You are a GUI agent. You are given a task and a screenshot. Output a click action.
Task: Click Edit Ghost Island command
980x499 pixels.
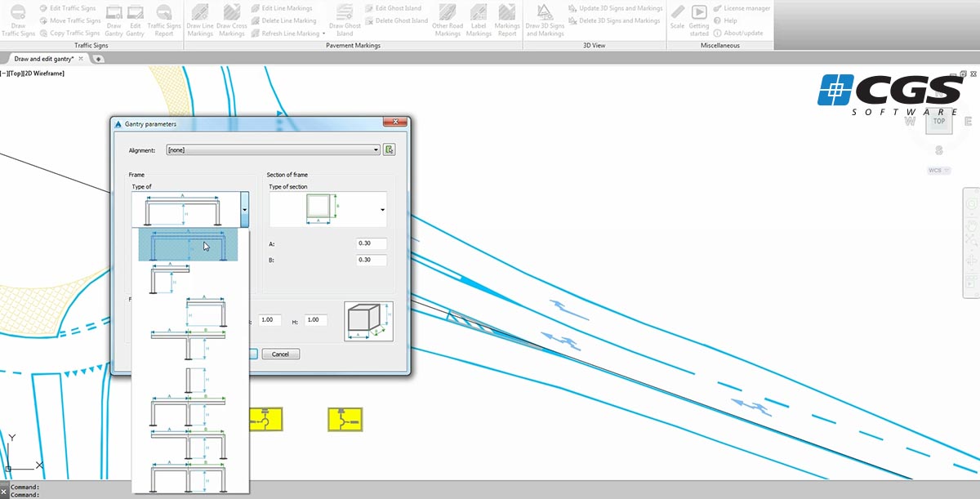pyautogui.click(x=393, y=8)
